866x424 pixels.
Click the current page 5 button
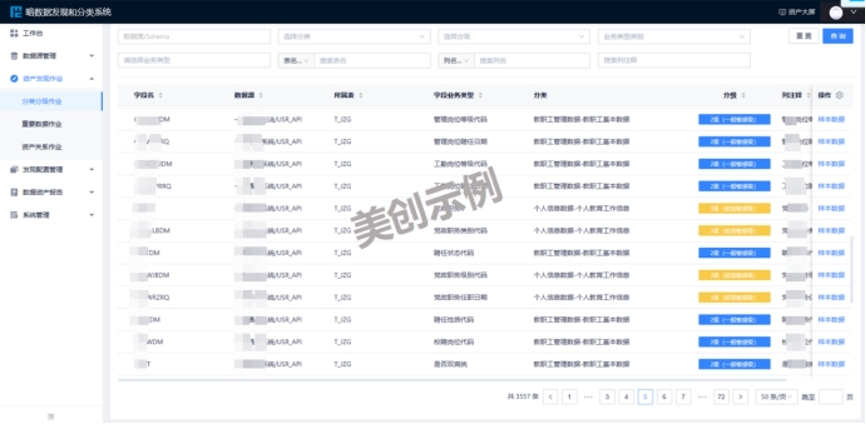[x=645, y=396]
